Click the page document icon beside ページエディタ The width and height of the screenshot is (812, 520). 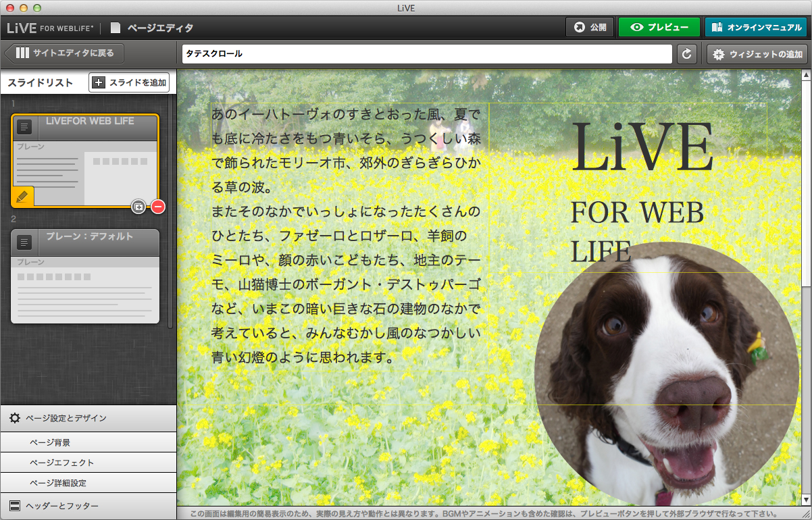[x=116, y=28]
